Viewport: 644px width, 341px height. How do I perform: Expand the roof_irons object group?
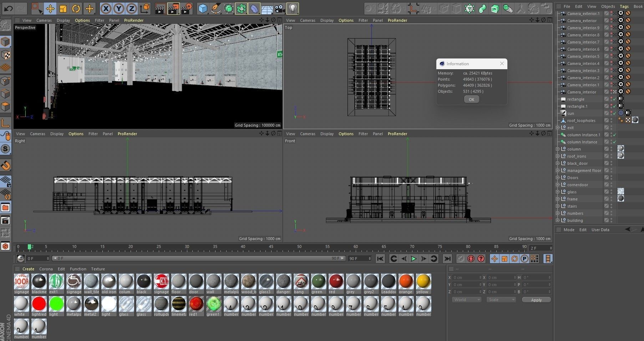(558, 156)
